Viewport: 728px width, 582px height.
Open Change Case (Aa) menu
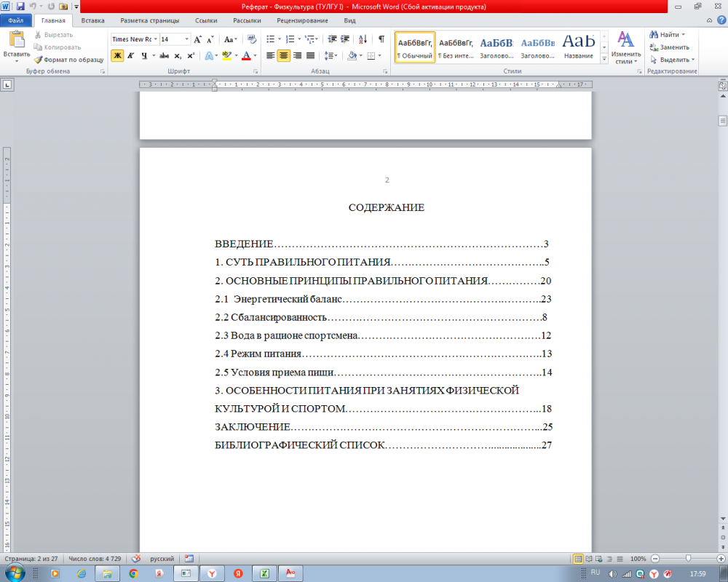pos(230,39)
